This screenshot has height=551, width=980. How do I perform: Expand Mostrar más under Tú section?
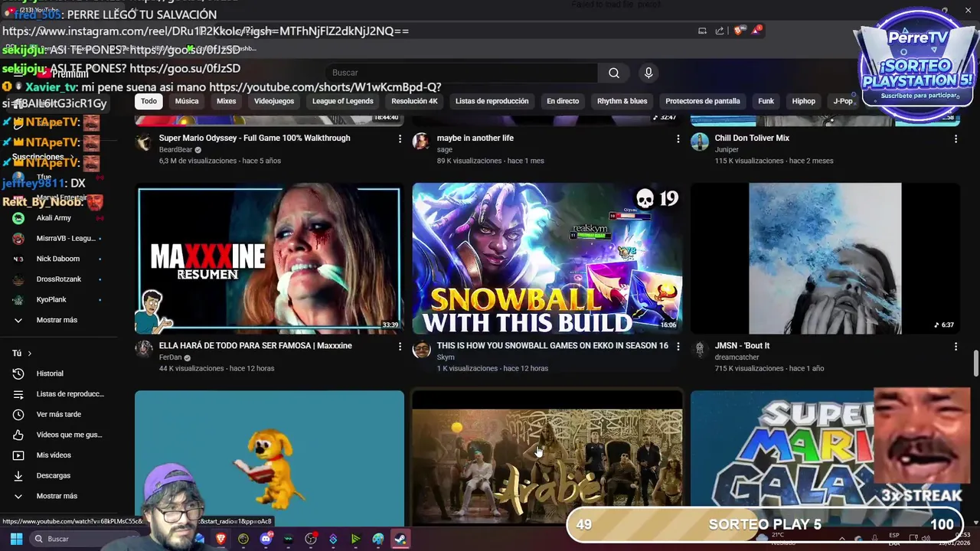click(x=55, y=496)
